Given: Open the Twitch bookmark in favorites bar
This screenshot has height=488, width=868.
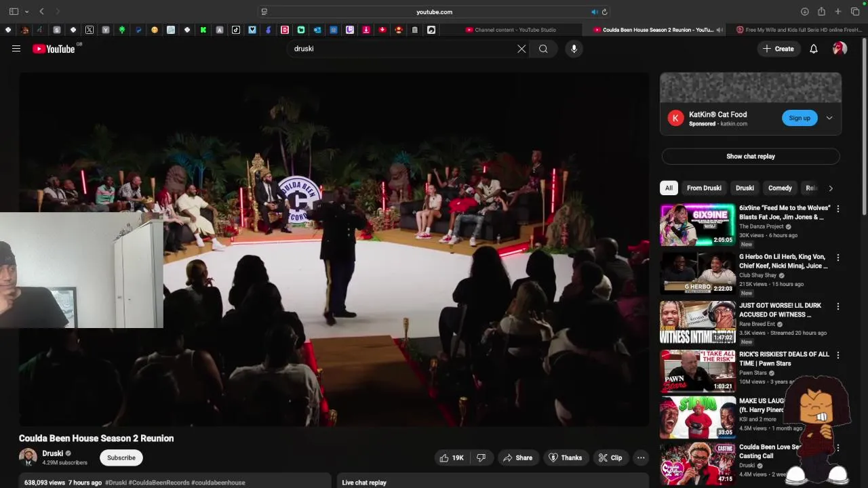Looking at the screenshot, I should pos(350,30).
